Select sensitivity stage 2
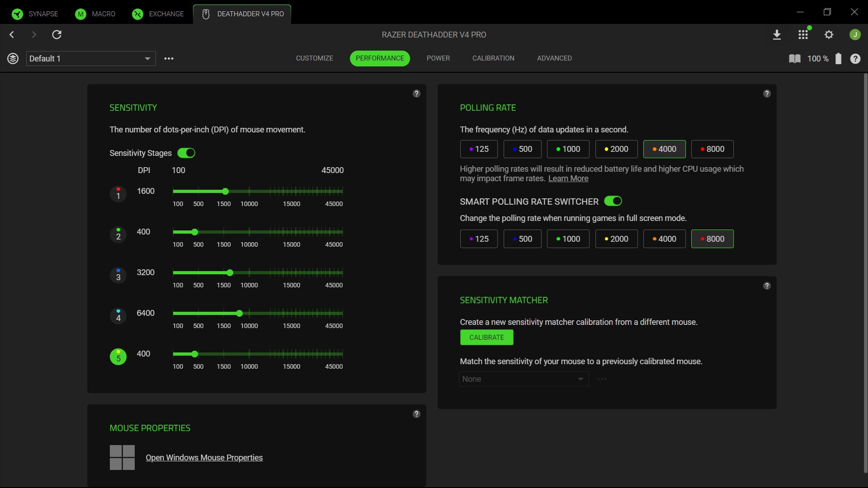Screen dimensions: 868x488 pos(118,235)
